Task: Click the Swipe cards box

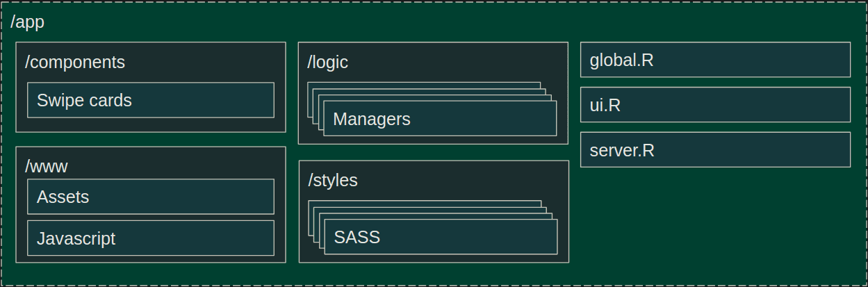Action: (x=151, y=100)
